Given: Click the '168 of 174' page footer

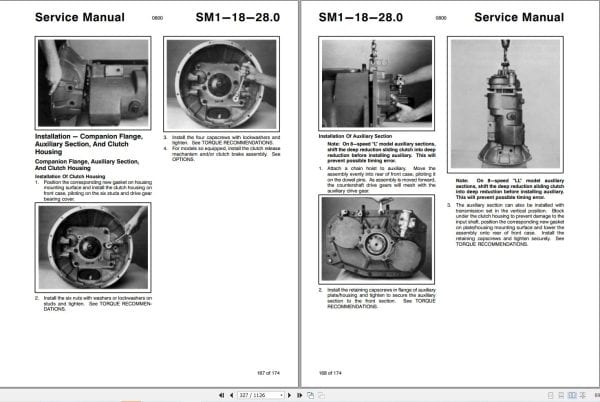Looking at the screenshot, I should click(x=330, y=373).
